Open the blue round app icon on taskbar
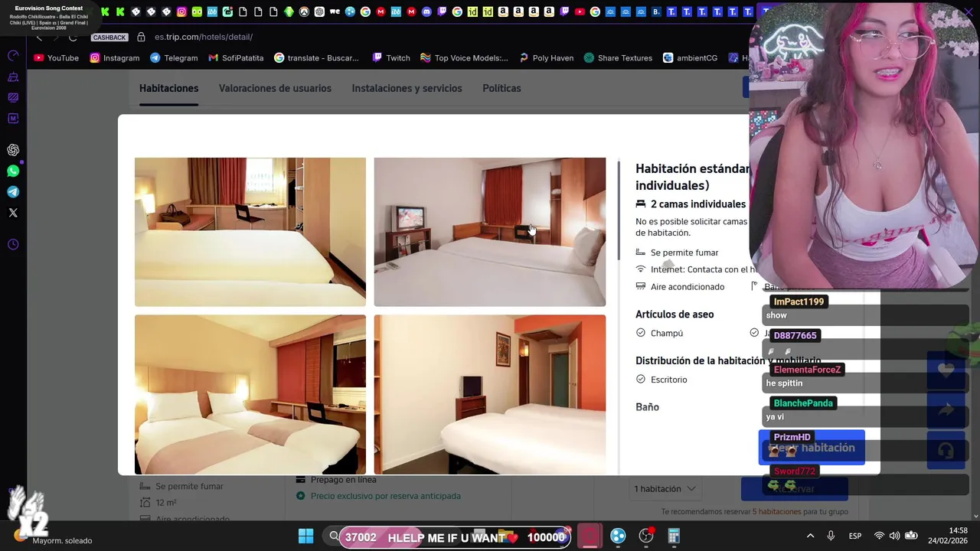The width and height of the screenshot is (980, 551). (x=618, y=536)
